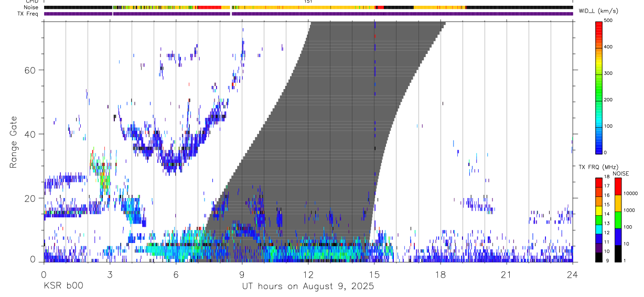Viewport: 644px width, 297px height.
Task: Click the '1000' value on NOISE scale
Action: coord(629,210)
